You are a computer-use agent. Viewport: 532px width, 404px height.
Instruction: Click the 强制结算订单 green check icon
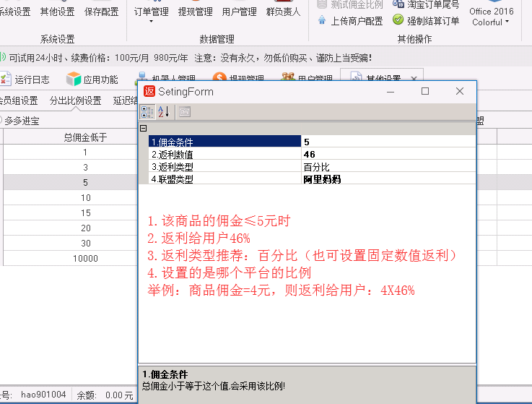point(398,20)
